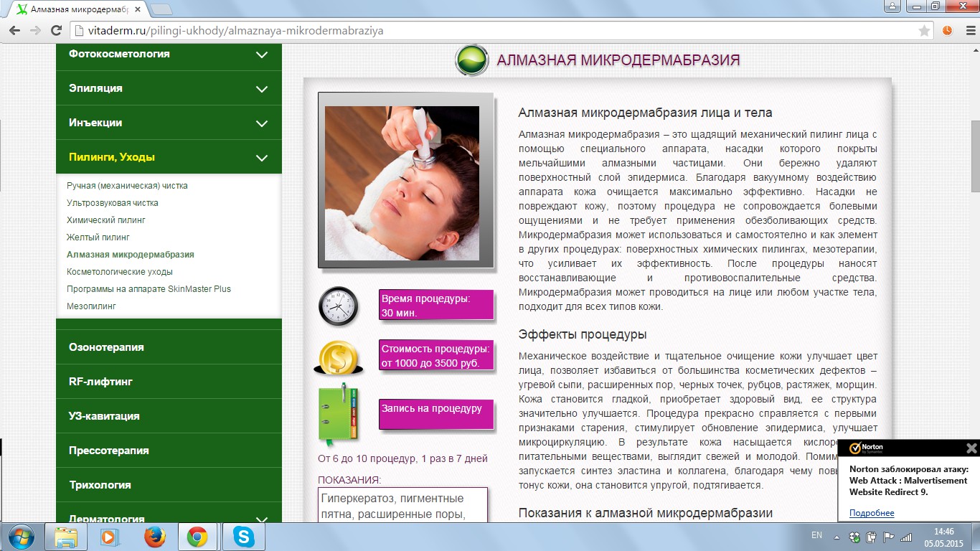Click the power plug tray icon

pos(871,537)
